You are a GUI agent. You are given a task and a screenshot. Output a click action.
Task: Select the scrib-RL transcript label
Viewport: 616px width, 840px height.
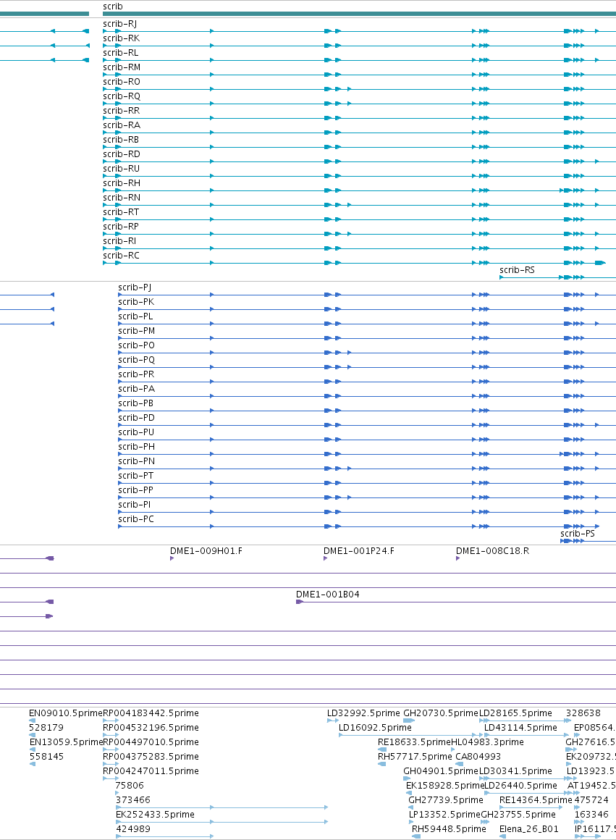(120, 52)
